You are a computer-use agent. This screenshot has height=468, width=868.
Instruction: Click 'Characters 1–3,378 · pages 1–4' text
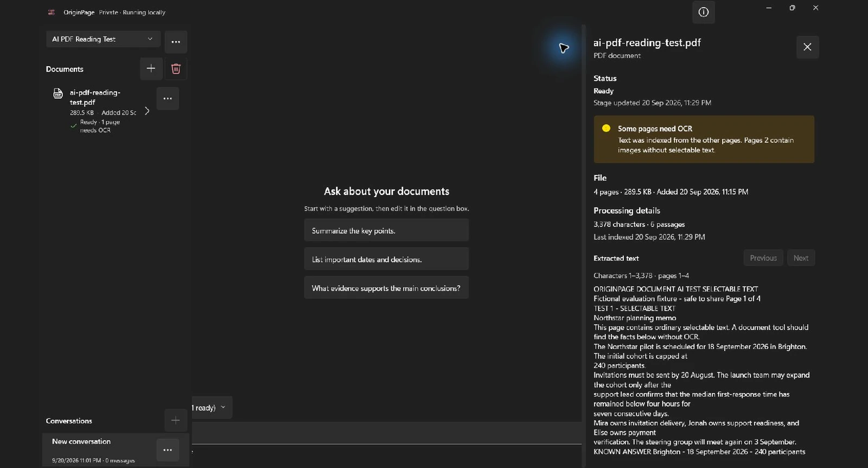641,275
